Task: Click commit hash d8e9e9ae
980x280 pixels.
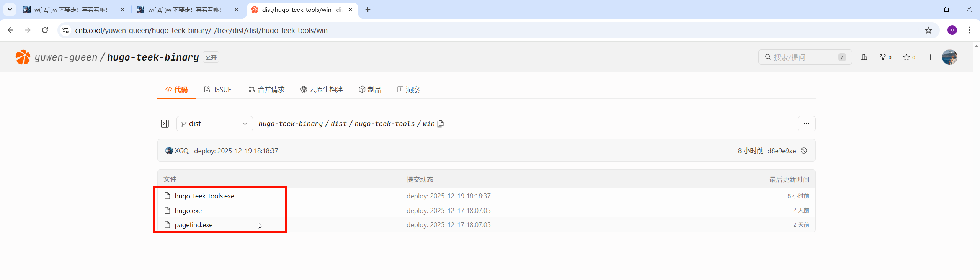Action: [x=781, y=151]
